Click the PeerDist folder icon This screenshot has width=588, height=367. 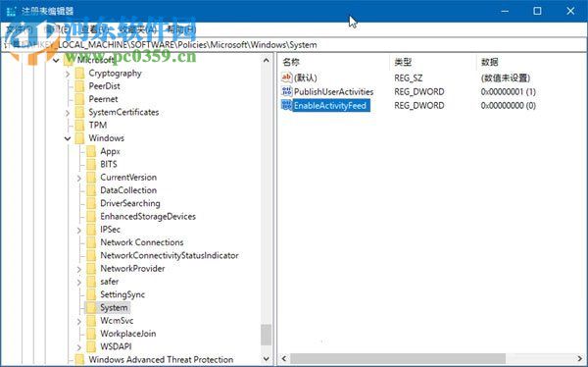tap(79, 86)
